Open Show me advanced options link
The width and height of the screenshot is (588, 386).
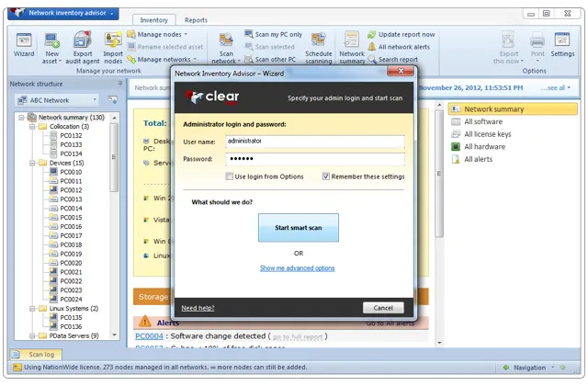click(x=298, y=268)
